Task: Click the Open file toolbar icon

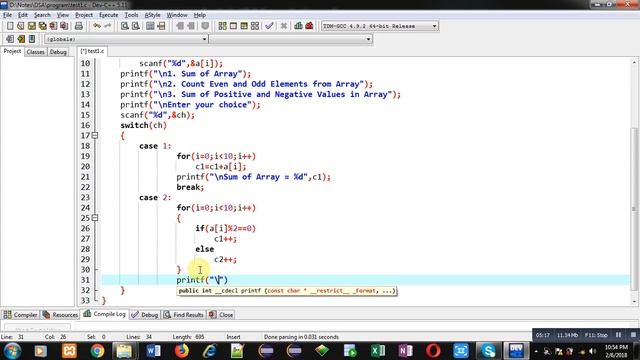Action: tap(20, 26)
